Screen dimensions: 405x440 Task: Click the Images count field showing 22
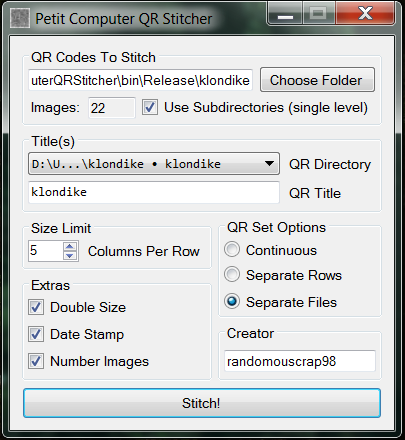click(x=112, y=108)
